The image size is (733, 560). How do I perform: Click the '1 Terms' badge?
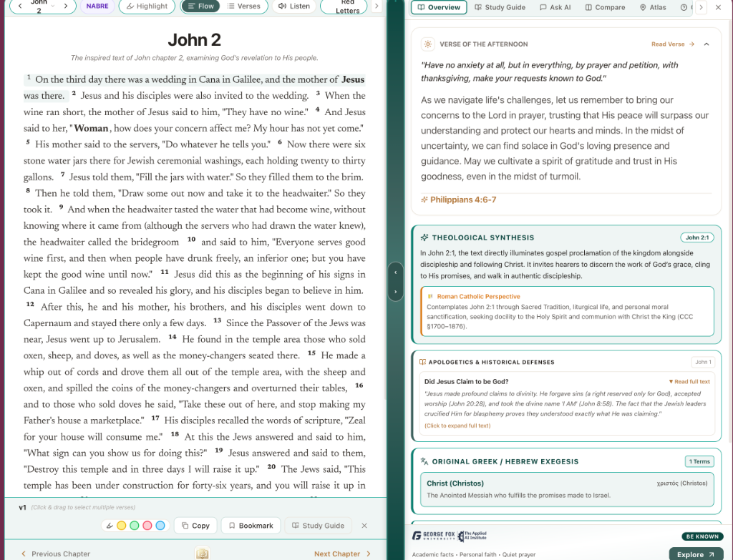[x=699, y=461]
